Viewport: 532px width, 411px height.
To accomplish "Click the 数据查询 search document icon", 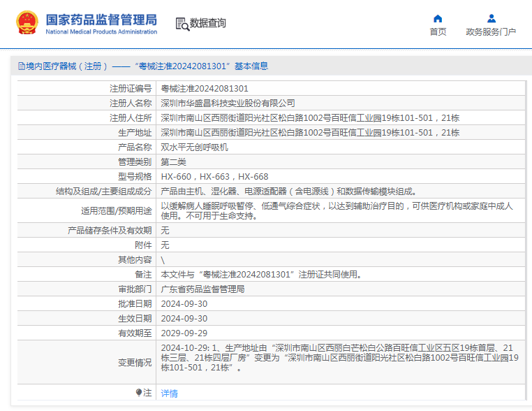I will pyautogui.click(x=182, y=24).
